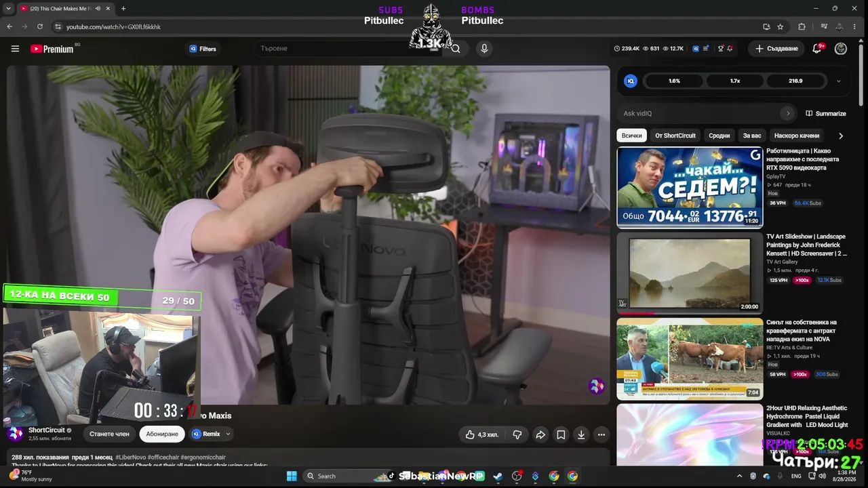Open the account avatar menu
Viewport: 868px width, 488px height.
tap(841, 49)
